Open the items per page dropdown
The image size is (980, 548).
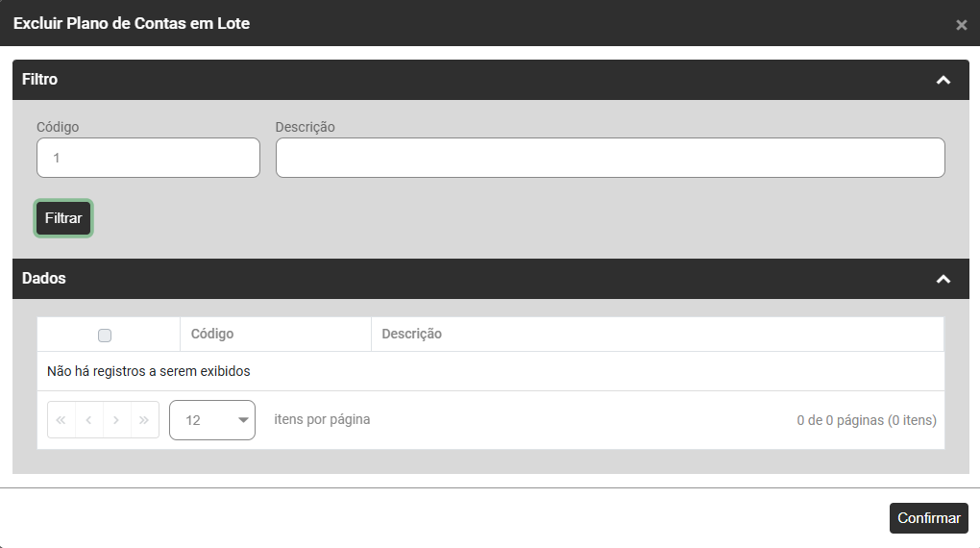(212, 420)
